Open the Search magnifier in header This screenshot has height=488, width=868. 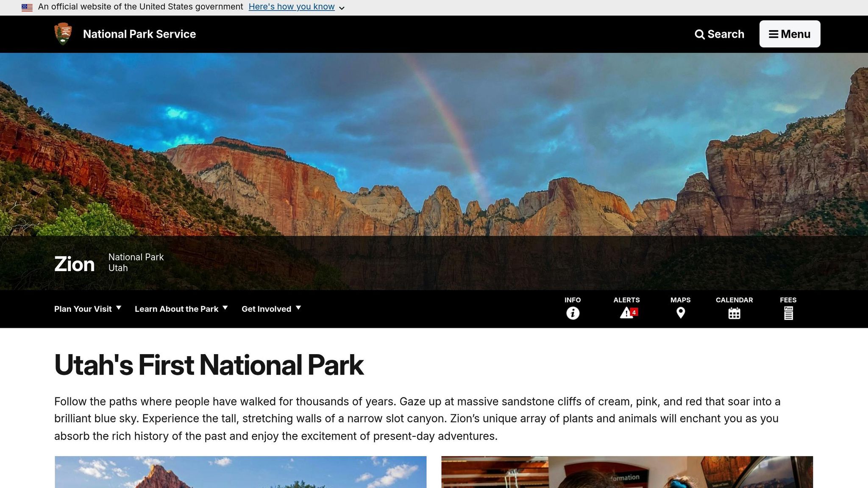coord(719,34)
